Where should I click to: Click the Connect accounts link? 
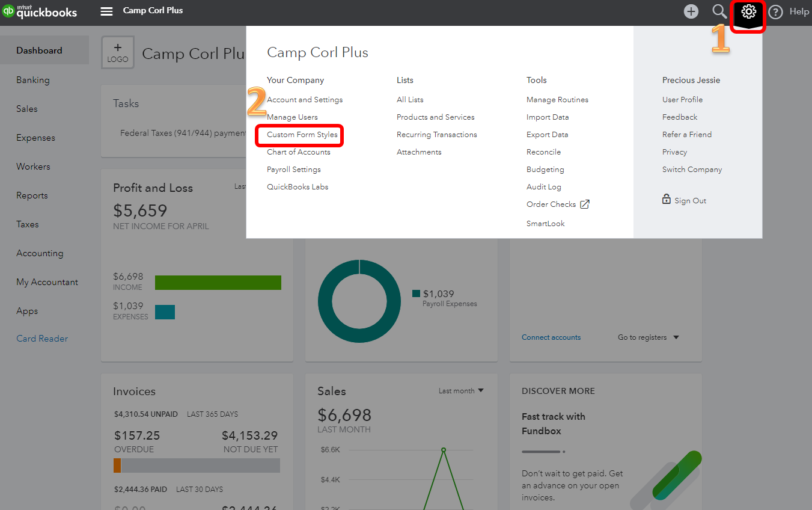click(x=551, y=337)
